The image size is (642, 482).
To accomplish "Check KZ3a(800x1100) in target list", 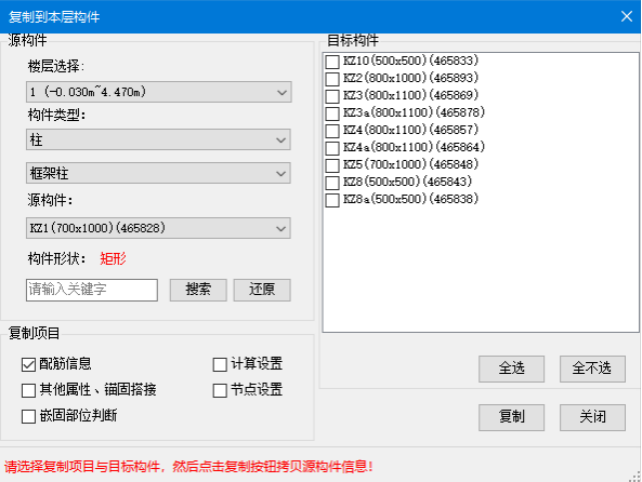I will 332,113.
